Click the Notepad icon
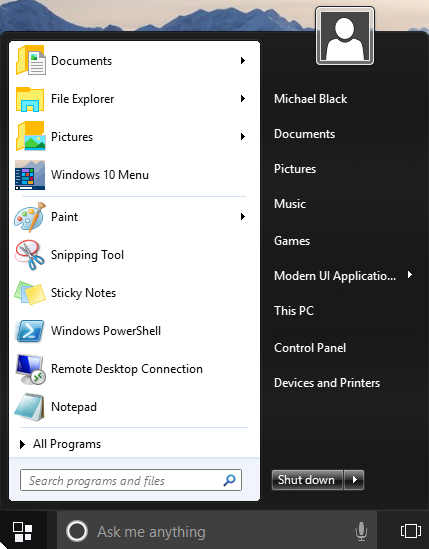 coord(30,407)
